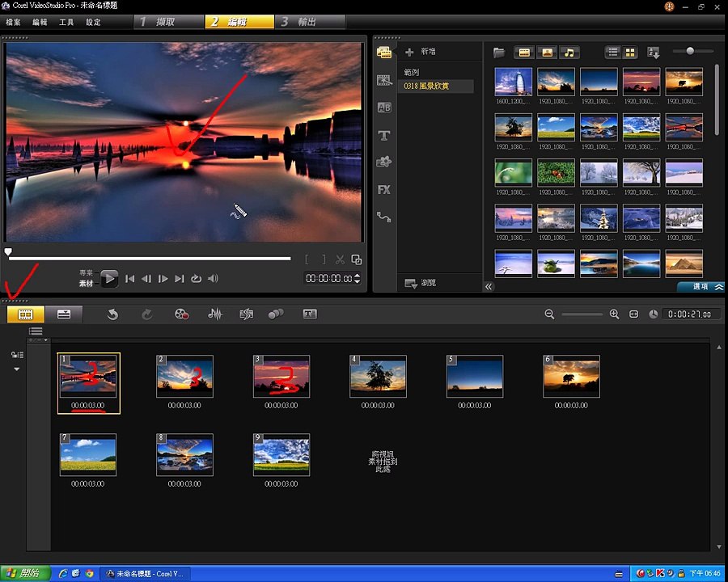Image resolution: width=728 pixels, height=582 pixels.
Task: Click the library thumbnail size slider
Action: (x=691, y=51)
